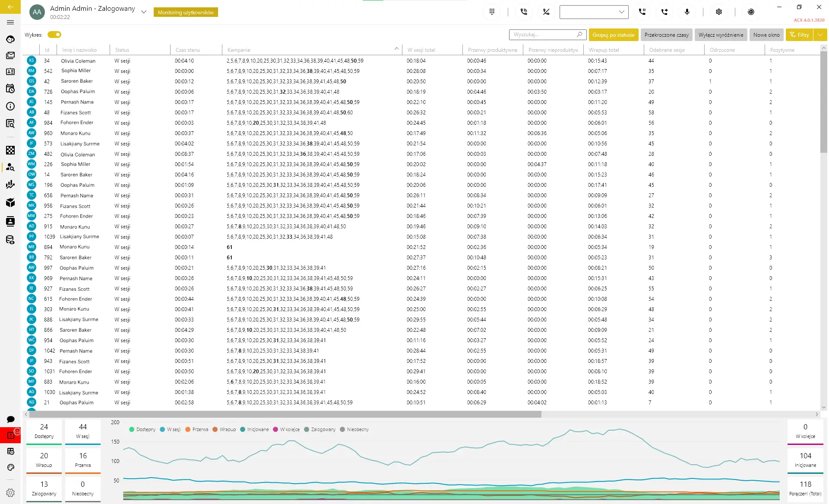Mute the microphone
This screenshot has width=829, height=504.
687,12
